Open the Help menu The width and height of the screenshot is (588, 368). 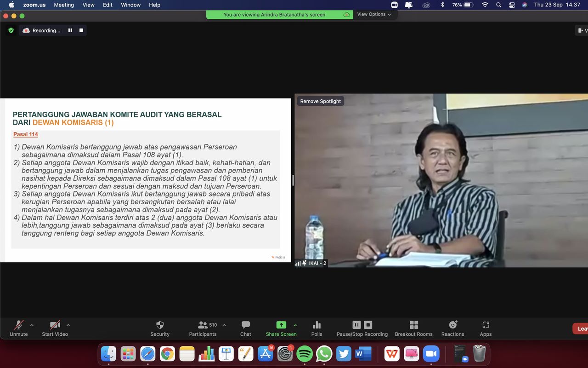coord(155,5)
